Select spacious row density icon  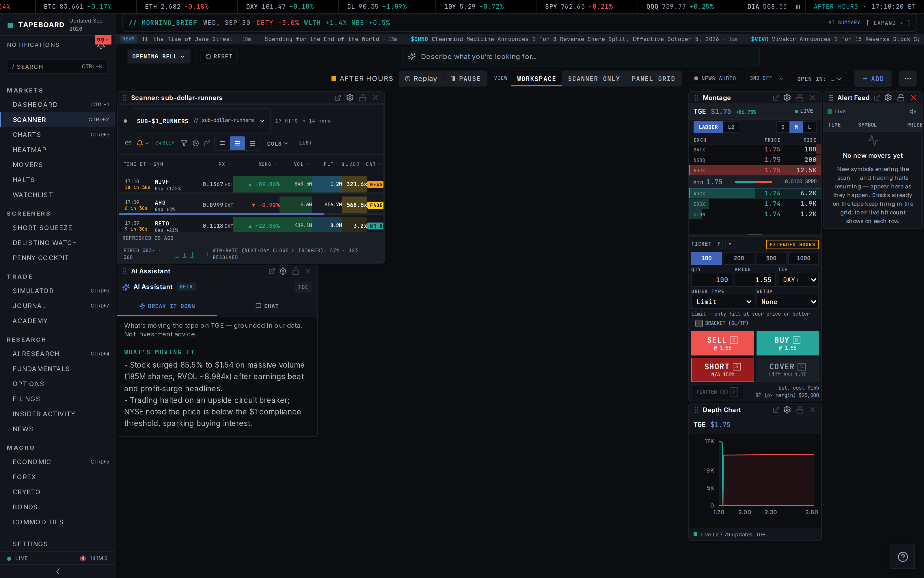252,143
